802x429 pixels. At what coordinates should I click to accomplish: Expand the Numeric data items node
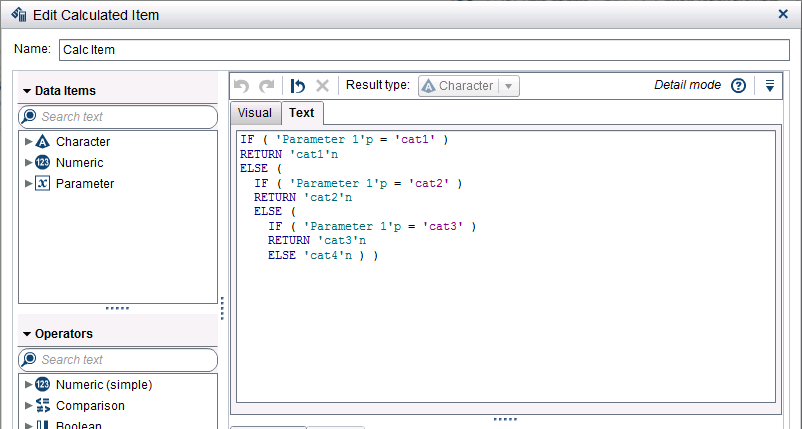point(29,163)
